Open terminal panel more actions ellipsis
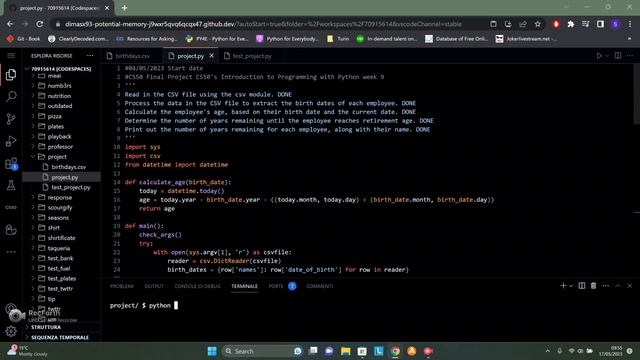Viewport: 640px width, 360px height. [x=606, y=286]
